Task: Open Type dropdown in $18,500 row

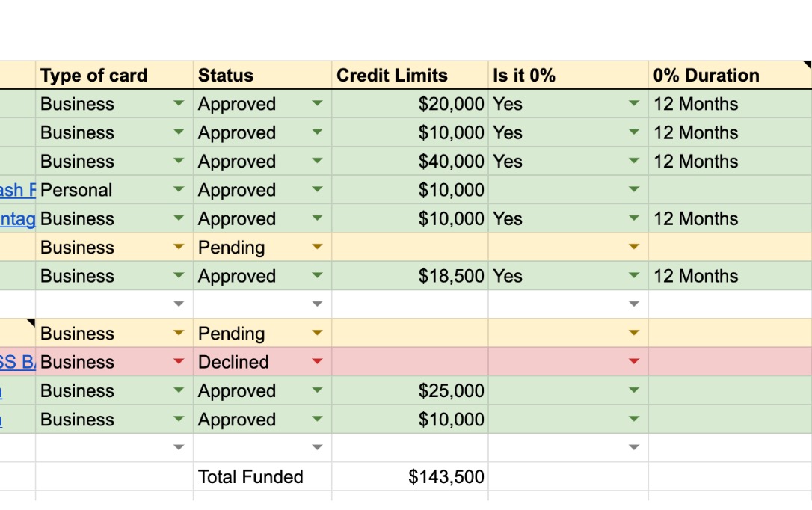Action: [179, 276]
